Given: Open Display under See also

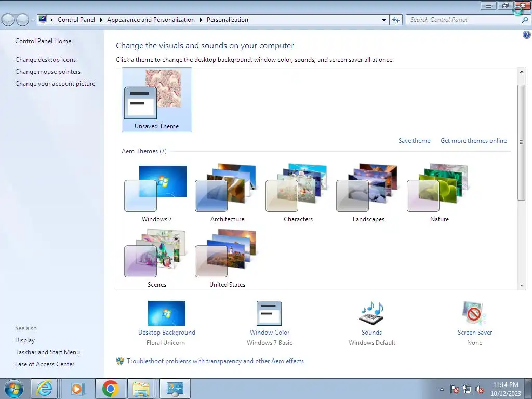Looking at the screenshot, I should pos(25,340).
